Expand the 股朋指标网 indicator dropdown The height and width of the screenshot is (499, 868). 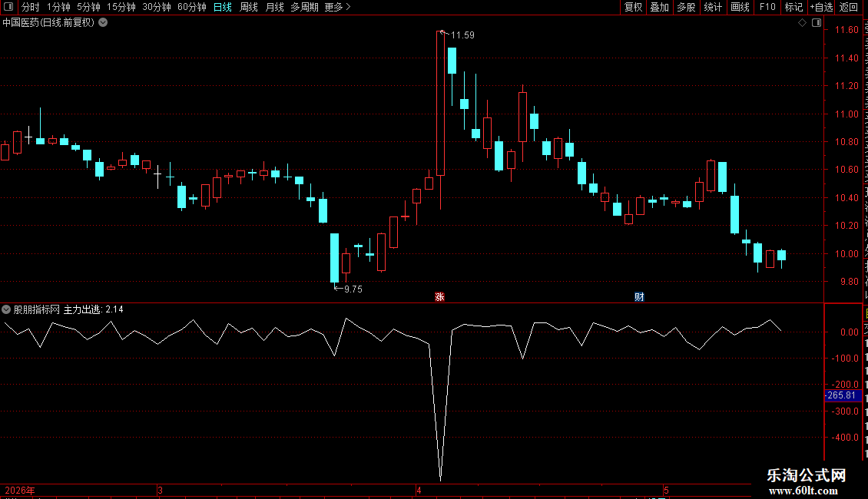6,310
